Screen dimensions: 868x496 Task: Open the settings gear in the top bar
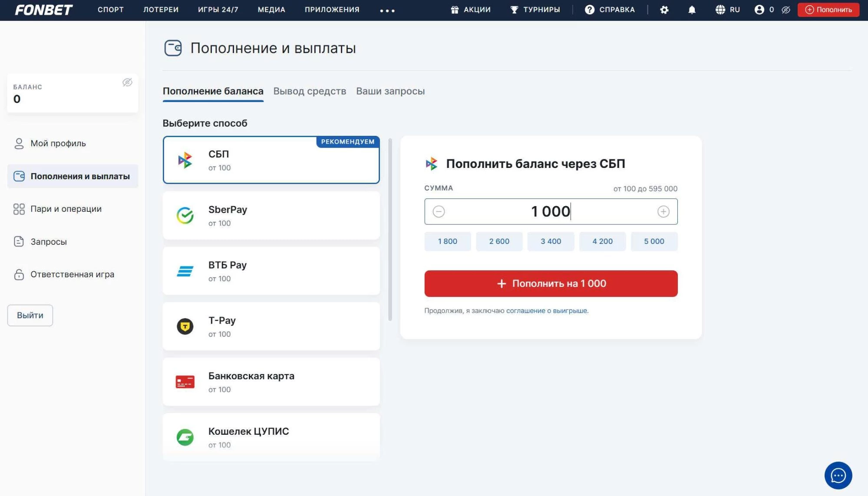click(665, 10)
